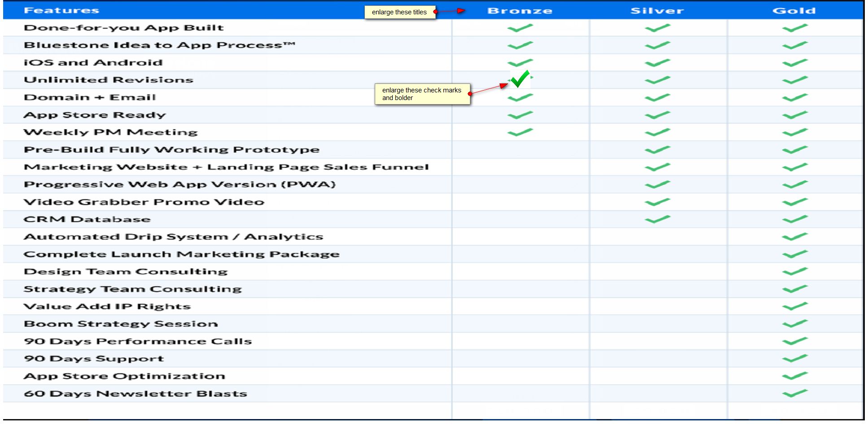Viewport: 868px width, 424px height.
Task: Select 'Progressive Web App Version (PWA)' text
Action: coord(180,185)
